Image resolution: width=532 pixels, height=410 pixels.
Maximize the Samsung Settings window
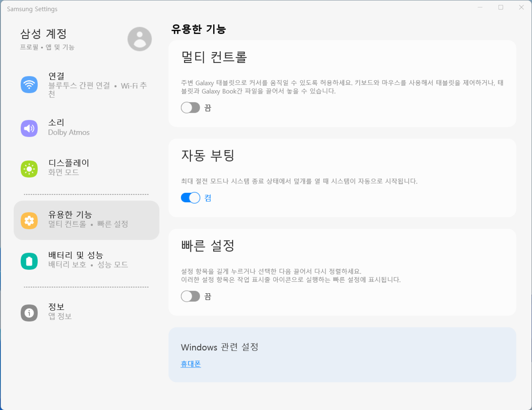coord(501,7)
